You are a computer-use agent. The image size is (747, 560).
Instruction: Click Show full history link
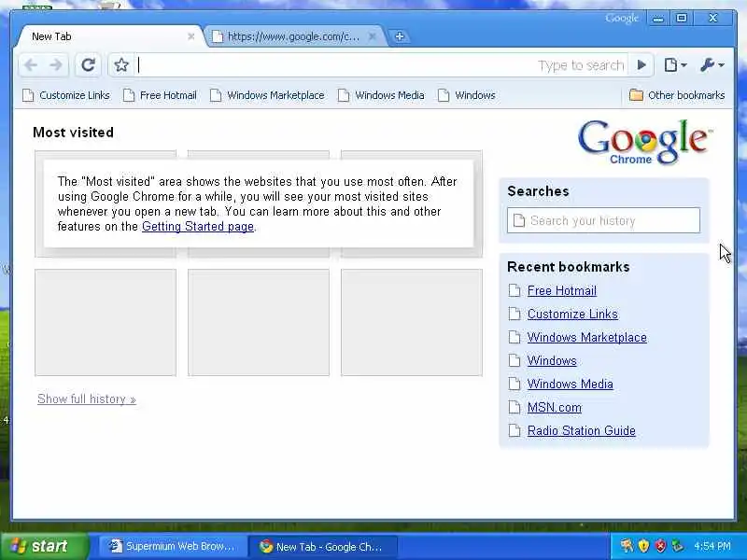click(87, 399)
